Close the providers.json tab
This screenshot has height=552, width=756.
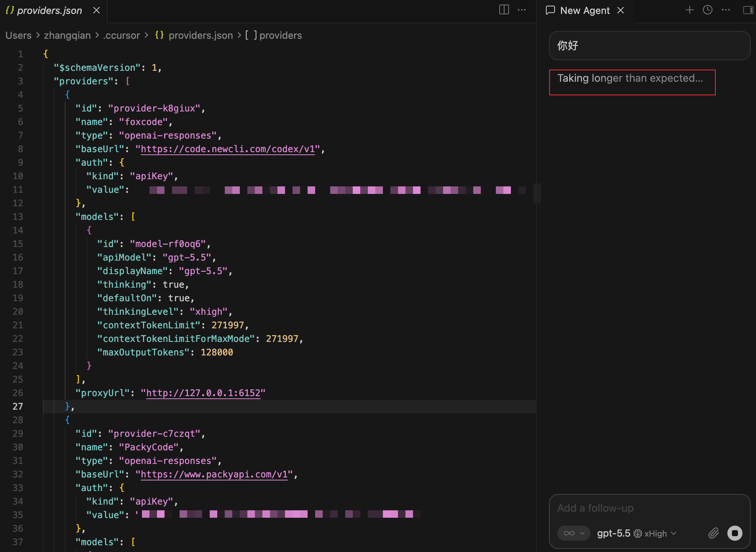(96, 10)
